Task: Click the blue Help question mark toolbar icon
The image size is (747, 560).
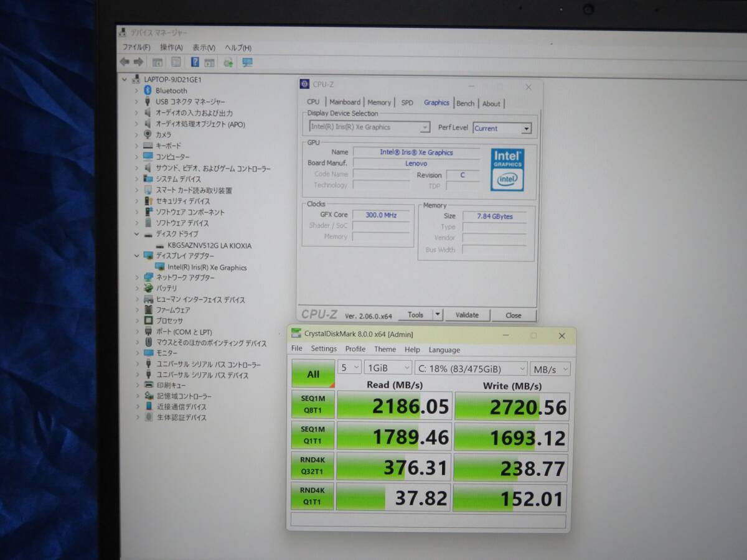Action: (195, 62)
